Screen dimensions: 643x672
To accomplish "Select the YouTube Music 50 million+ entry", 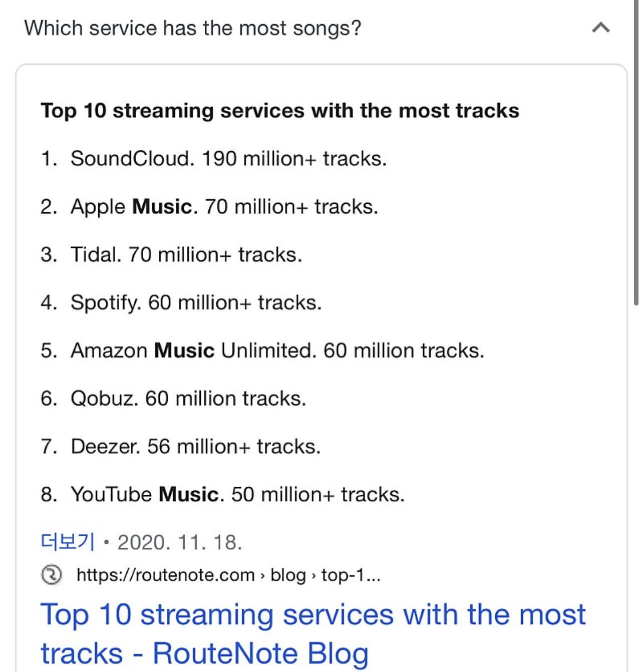I will click(x=237, y=495).
